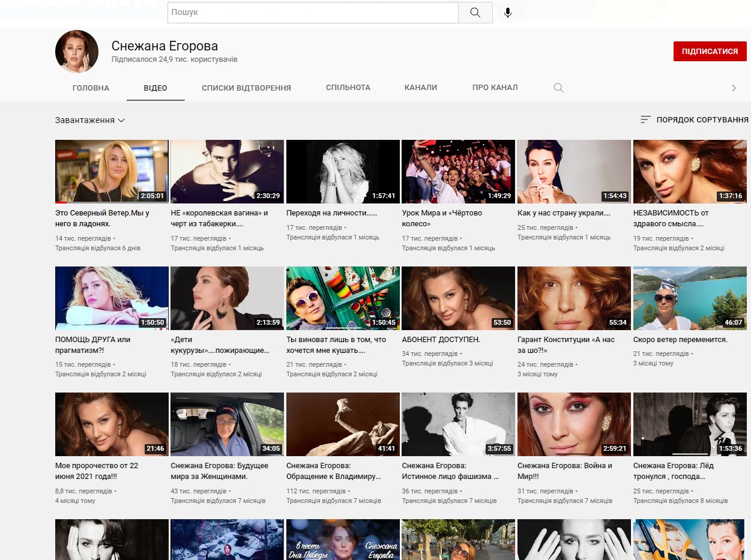
Task: Click the sort order lines icon
Action: click(x=646, y=119)
